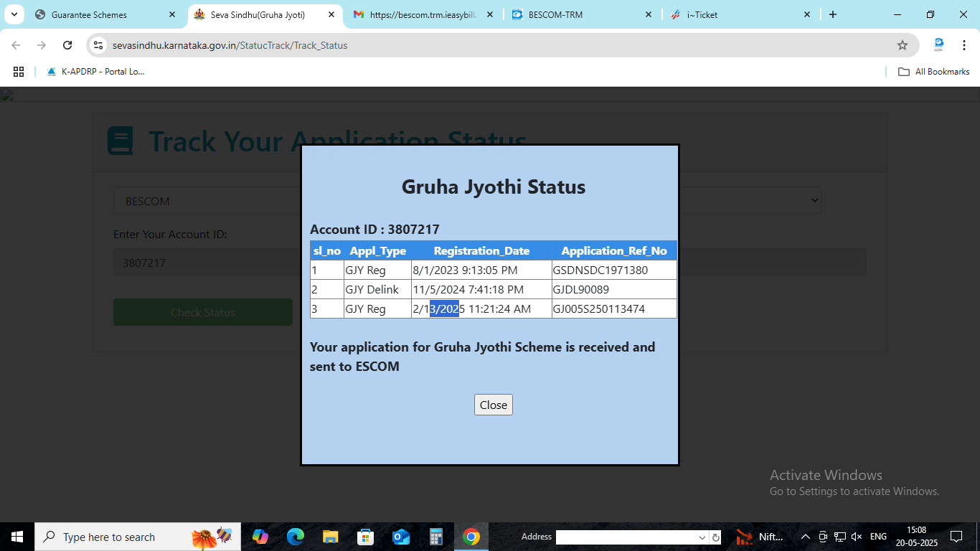980x551 pixels.
Task: Open the Nifty stock widget on taskbar
Action: [x=760, y=537]
